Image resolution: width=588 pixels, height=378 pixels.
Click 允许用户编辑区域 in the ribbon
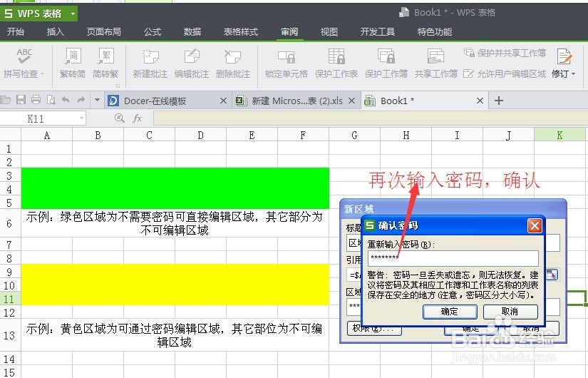tap(505, 73)
